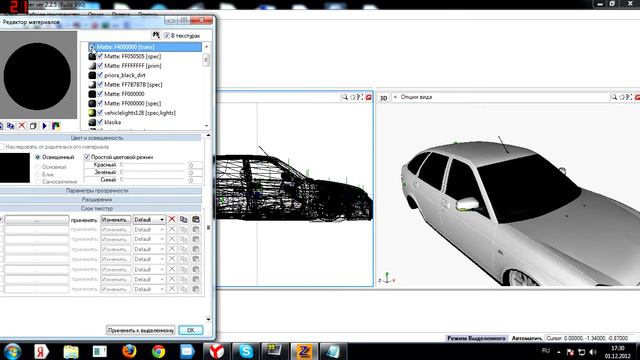Open Yandex Browser icon on taskbar

pyautogui.click(x=217, y=351)
